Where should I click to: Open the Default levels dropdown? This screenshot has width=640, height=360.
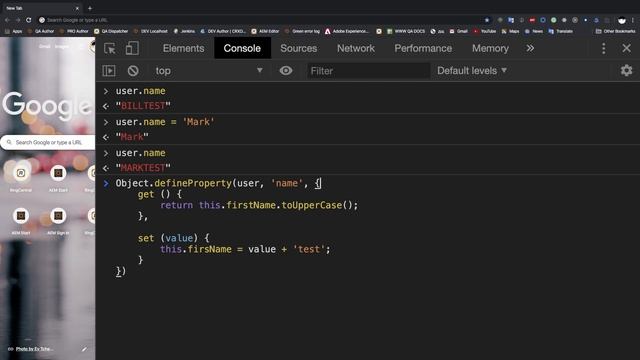point(472,71)
